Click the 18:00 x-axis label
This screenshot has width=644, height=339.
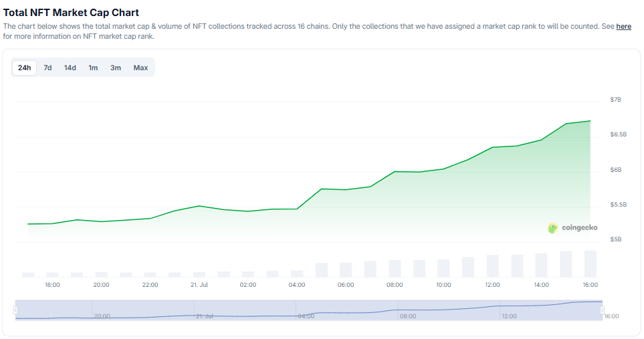[x=52, y=285]
